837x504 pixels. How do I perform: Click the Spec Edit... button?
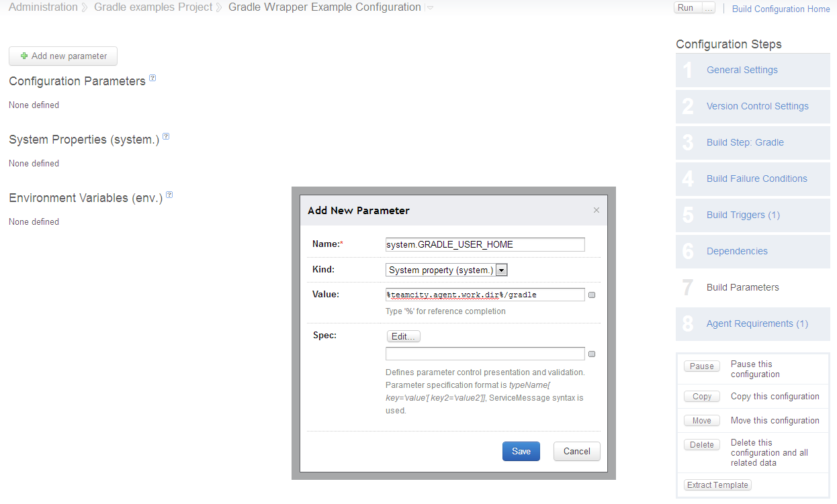(403, 336)
